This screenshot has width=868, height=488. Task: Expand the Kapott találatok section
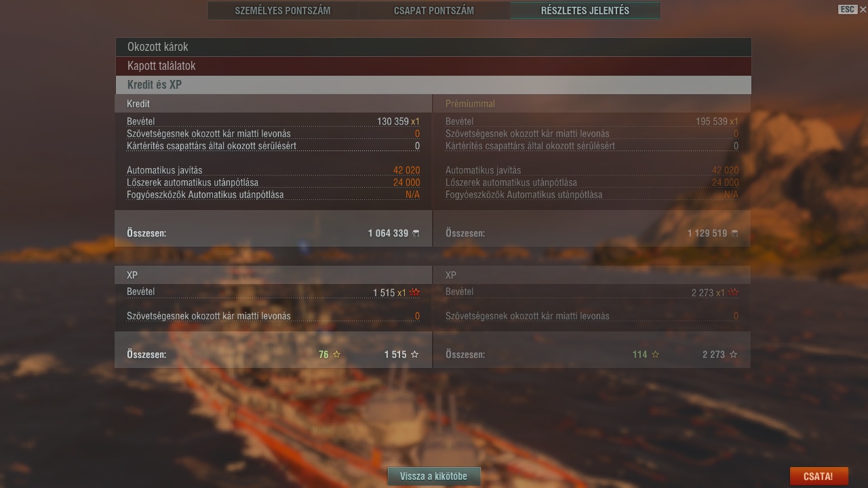coord(433,66)
